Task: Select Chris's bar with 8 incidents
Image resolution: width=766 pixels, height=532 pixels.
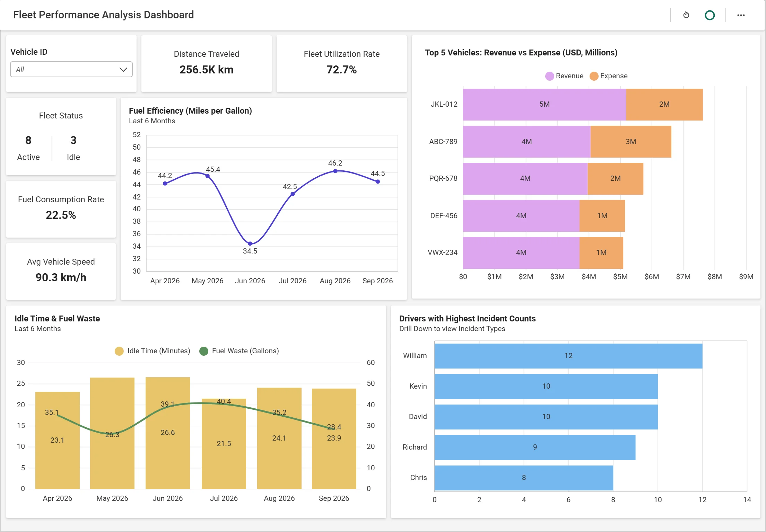Action: 524,478
